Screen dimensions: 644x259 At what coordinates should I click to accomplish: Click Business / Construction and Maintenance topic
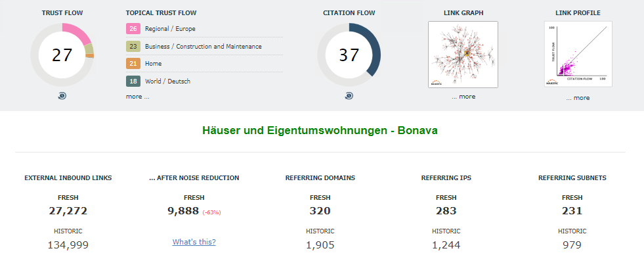[204, 47]
